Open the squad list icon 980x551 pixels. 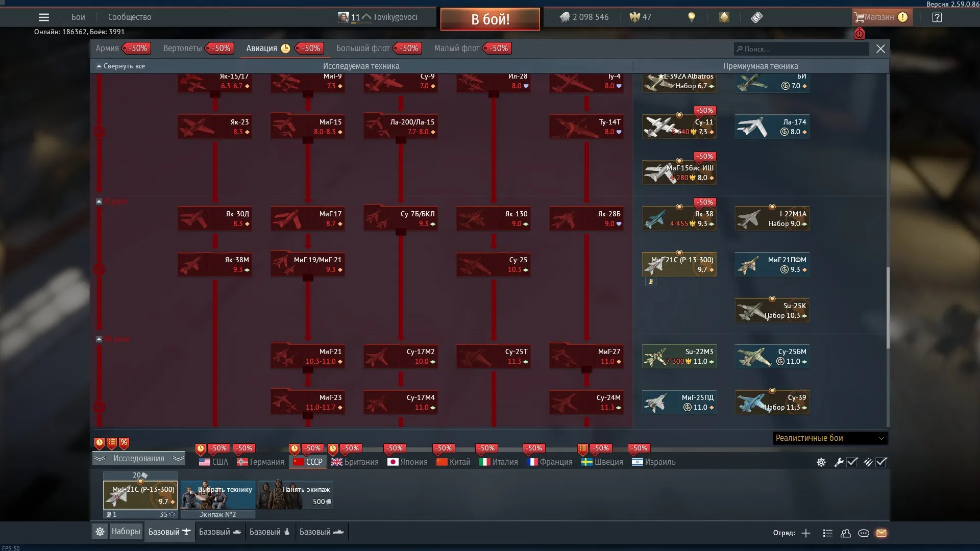[x=828, y=533]
